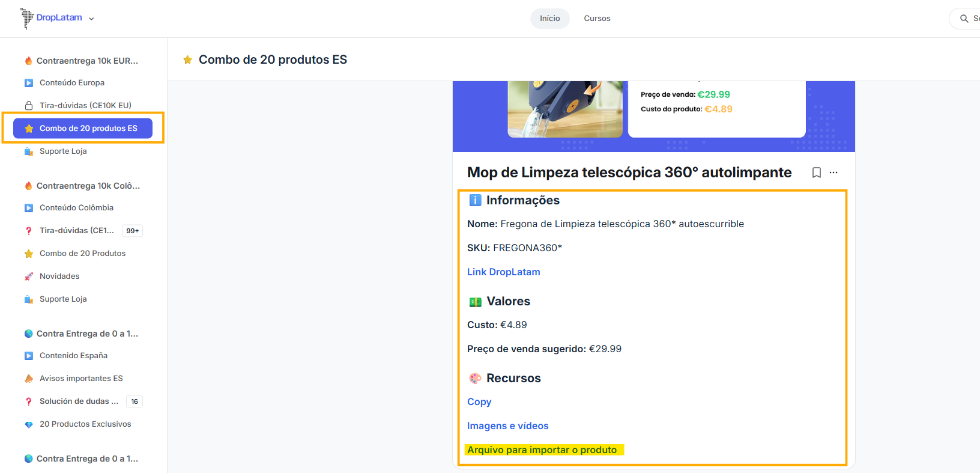Click the diamond icon beside 20 Productos Exclusivos
The image size is (980, 473).
pos(29,424)
